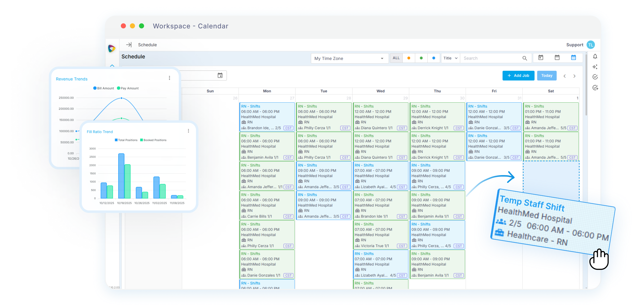Click date number 27 in Monday column
This screenshot has height=308, width=644.
[x=292, y=98]
